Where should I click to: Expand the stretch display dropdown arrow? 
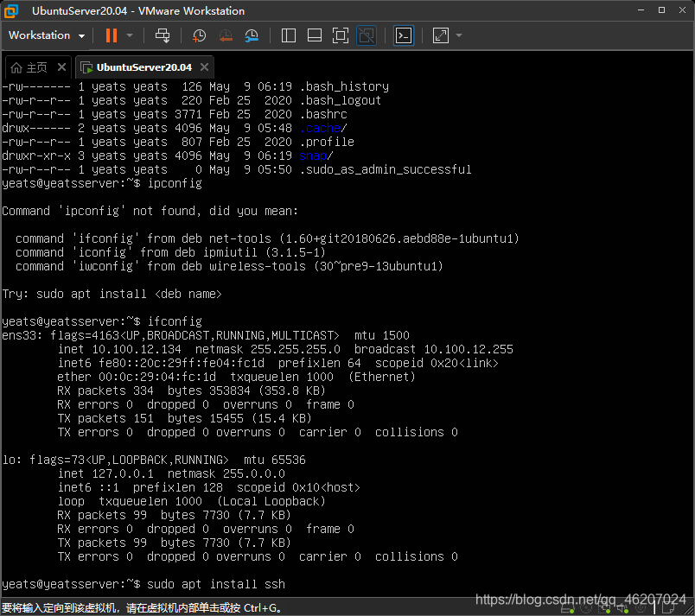click(459, 35)
